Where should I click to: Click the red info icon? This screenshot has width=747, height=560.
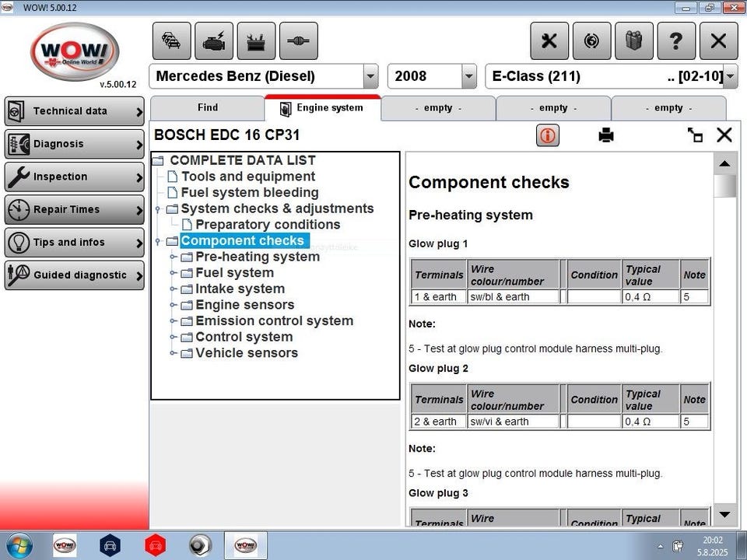(548, 135)
